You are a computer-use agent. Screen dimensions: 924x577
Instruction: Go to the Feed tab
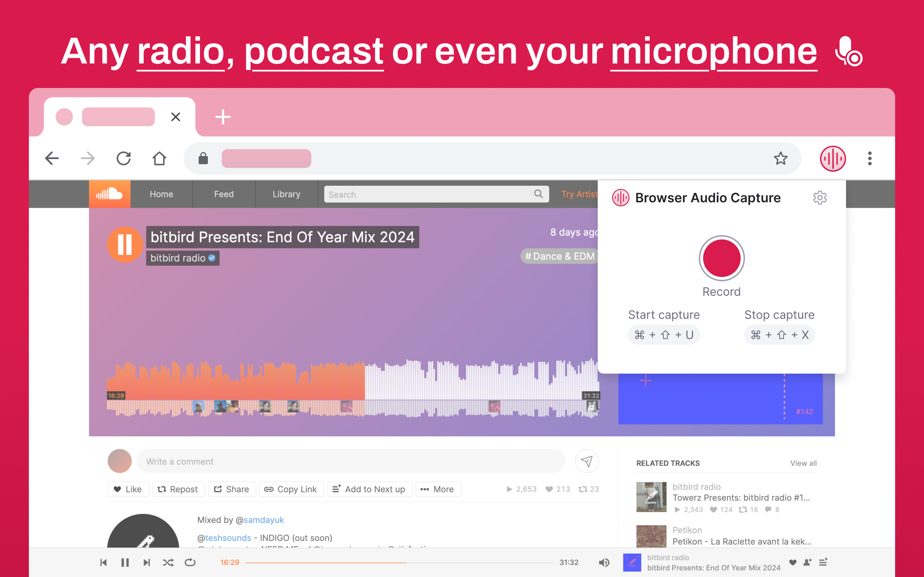click(x=224, y=194)
